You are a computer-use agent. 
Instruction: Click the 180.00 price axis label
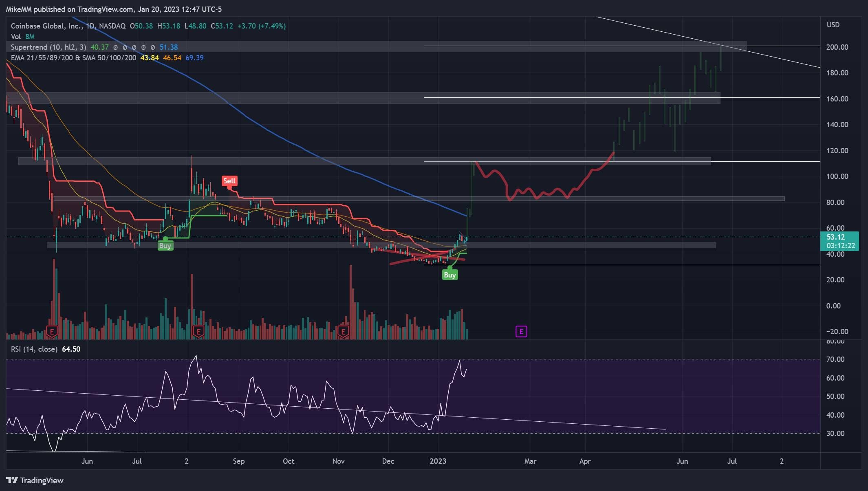click(x=837, y=73)
